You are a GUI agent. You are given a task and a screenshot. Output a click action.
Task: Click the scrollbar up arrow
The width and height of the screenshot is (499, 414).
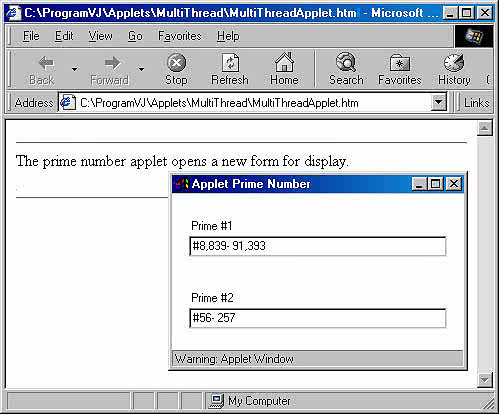[485, 128]
